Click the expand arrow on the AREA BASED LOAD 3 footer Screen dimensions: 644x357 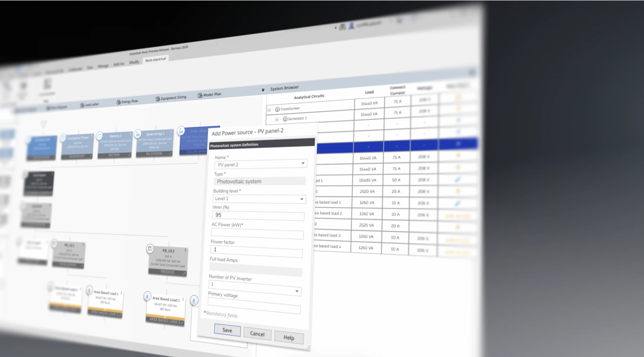182,322
